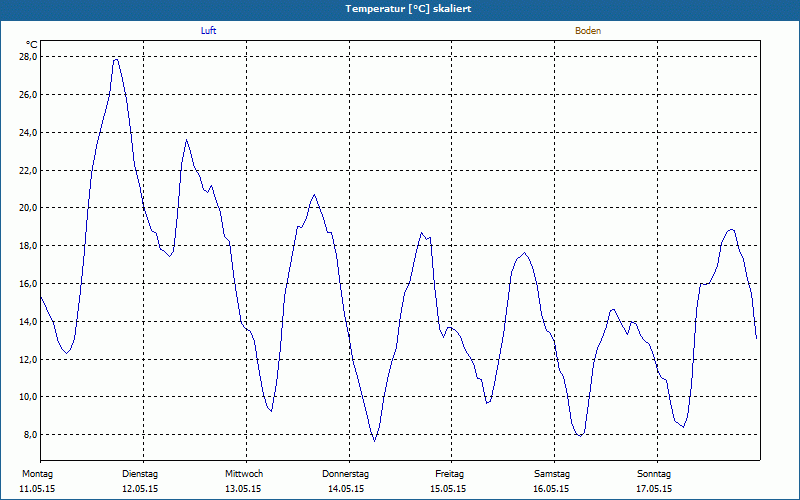This screenshot has width=800, height=500.
Task: Click the Montag day label
Action: 37,474
